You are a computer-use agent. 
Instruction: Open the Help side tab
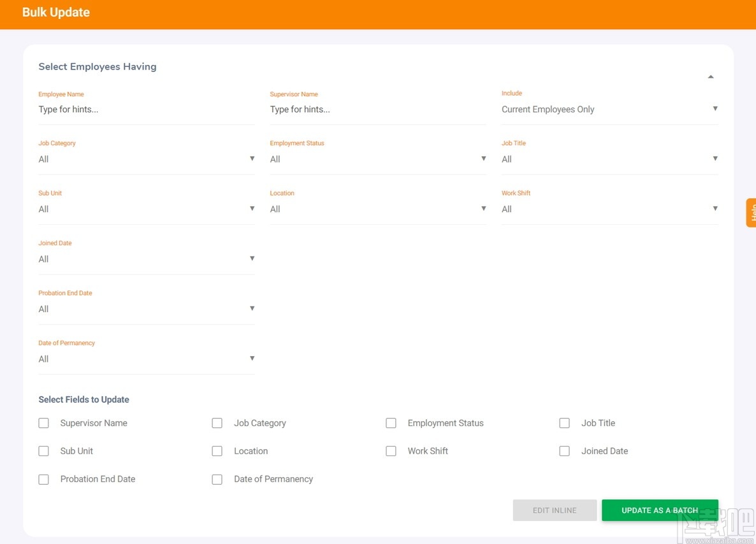[752, 212]
